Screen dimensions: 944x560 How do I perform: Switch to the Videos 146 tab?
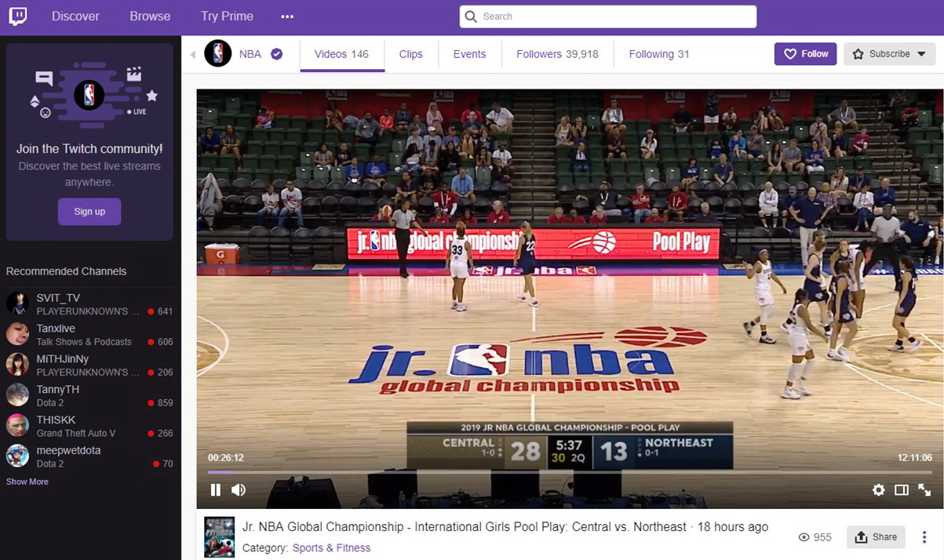point(341,54)
